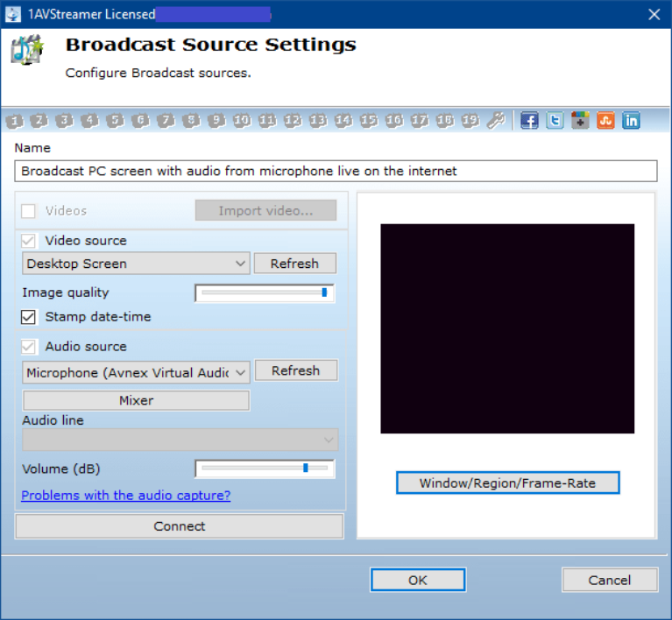Image resolution: width=672 pixels, height=620 pixels.
Task: Click the black video preview area
Action: [x=507, y=328]
